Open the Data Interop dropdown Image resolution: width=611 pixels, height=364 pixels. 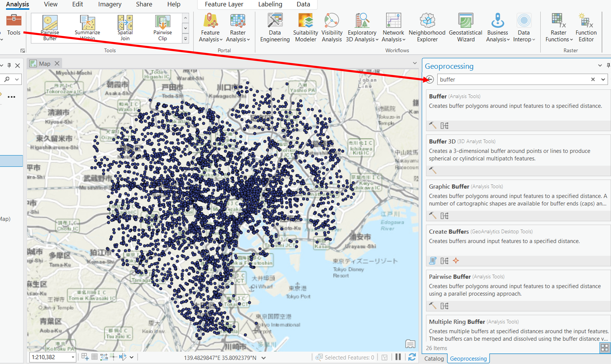click(x=524, y=28)
